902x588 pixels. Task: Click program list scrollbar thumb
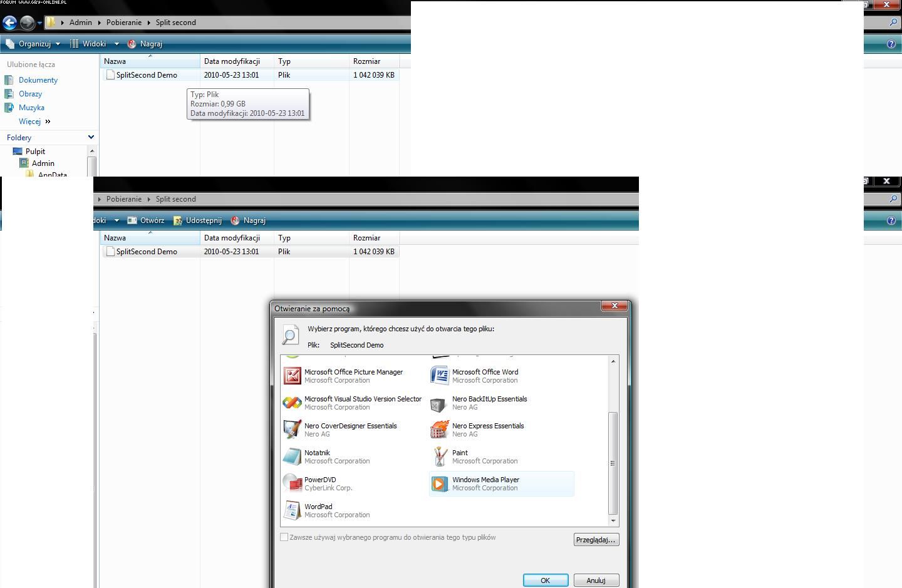[613, 463]
